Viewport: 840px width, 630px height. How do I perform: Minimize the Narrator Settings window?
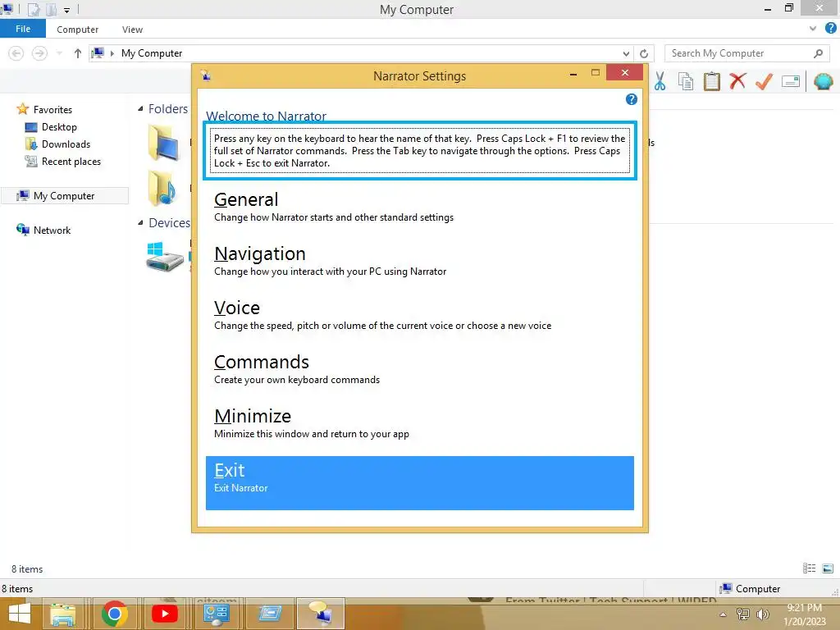(573, 73)
